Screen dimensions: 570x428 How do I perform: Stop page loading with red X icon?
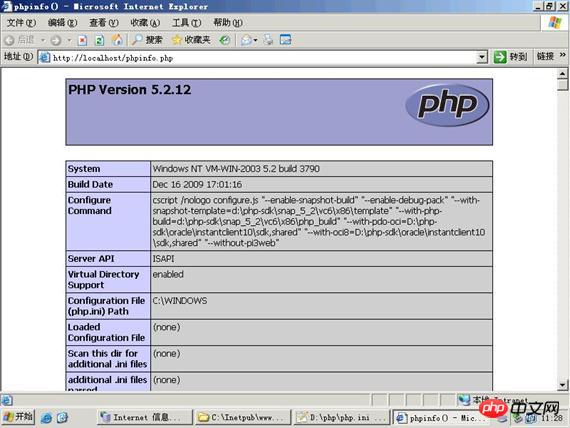point(83,40)
